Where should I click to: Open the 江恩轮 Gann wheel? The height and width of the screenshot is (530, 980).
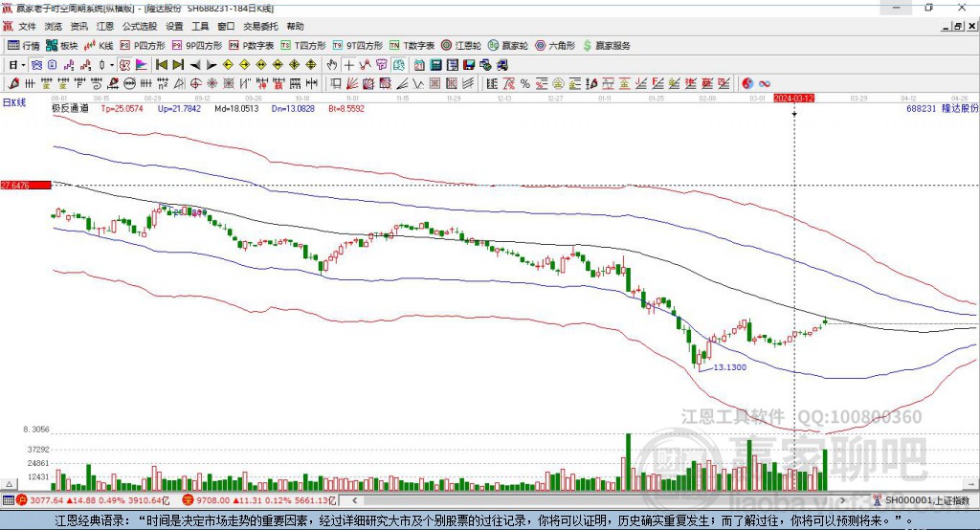[x=461, y=45]
